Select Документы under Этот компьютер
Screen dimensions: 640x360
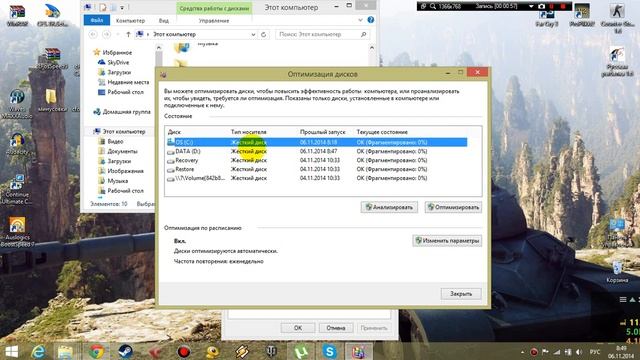coord(122,151)
